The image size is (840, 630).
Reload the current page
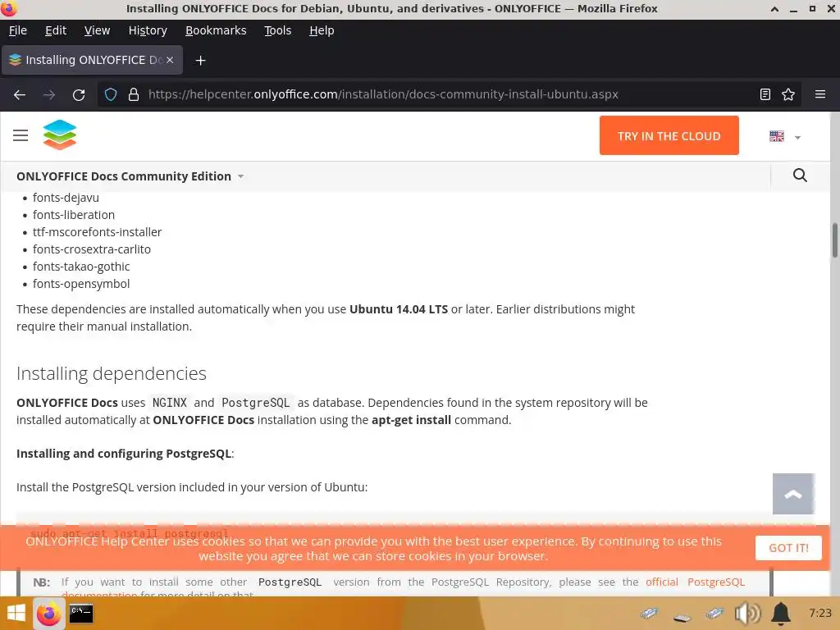pyautogui.click(x=79, y=95)
